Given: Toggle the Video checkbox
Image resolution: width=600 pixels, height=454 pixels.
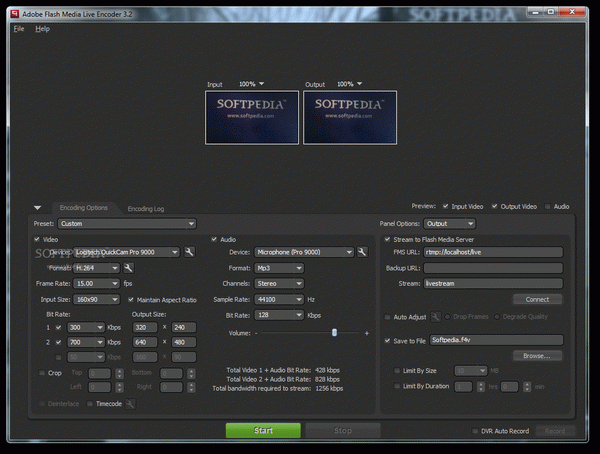Looking at the screenshot, I should [37, 239].
